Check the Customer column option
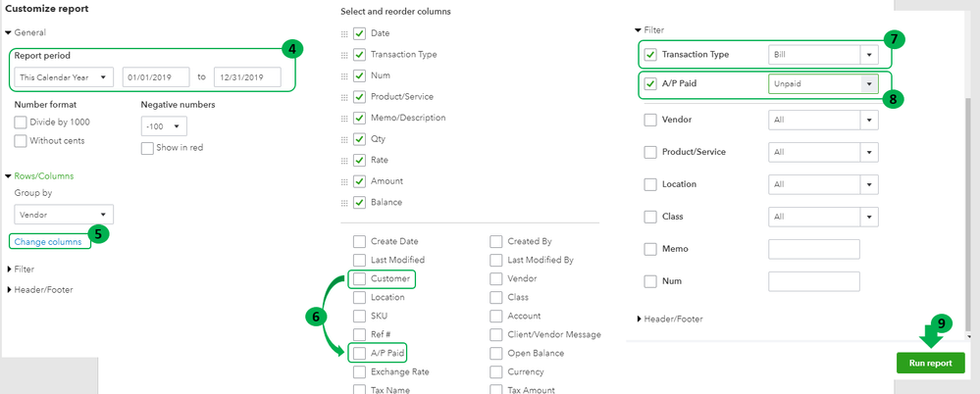The height and width of the screenshot is (394, 980). tap(360, 279)
